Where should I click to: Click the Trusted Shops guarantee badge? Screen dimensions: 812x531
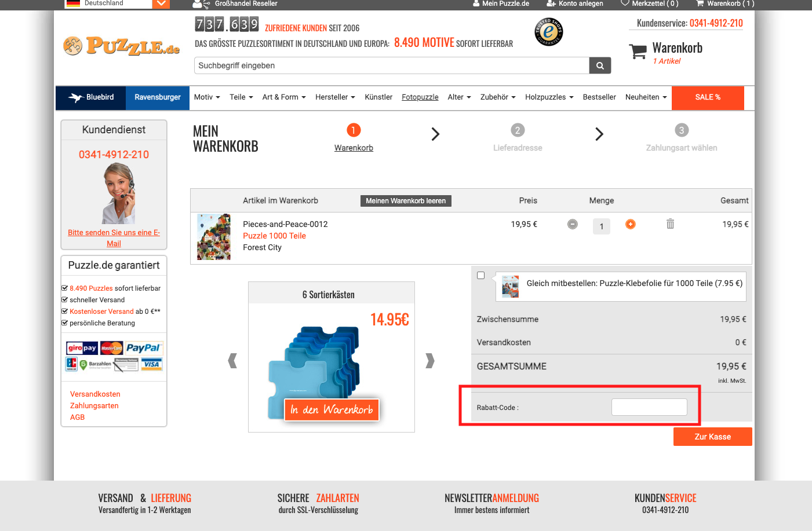click(548, 32)
